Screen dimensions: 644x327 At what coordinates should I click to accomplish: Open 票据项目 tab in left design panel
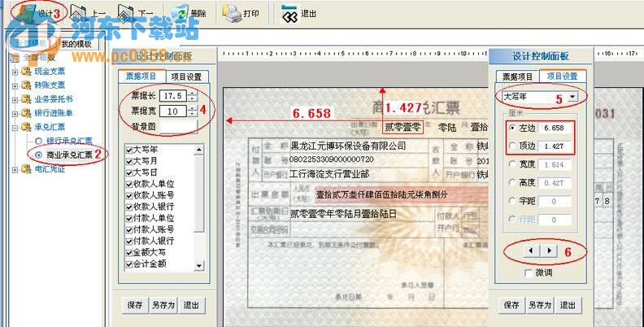pos(141,76)
